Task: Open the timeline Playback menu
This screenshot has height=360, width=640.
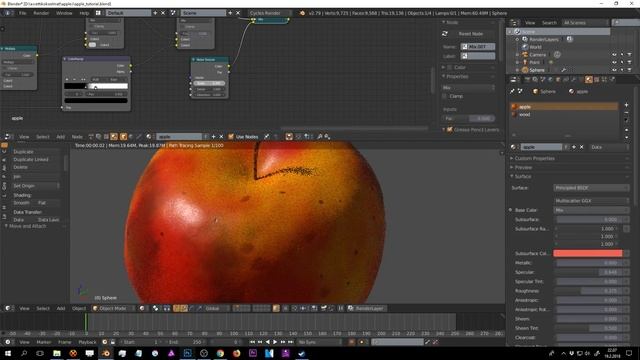Action: pyautogui.click(x=87, y=342)
